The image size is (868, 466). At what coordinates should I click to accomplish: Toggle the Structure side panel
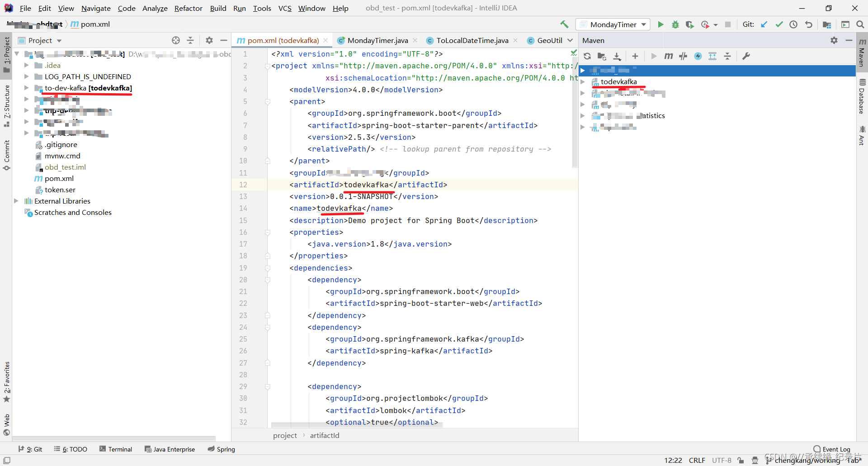coord(6,106)
